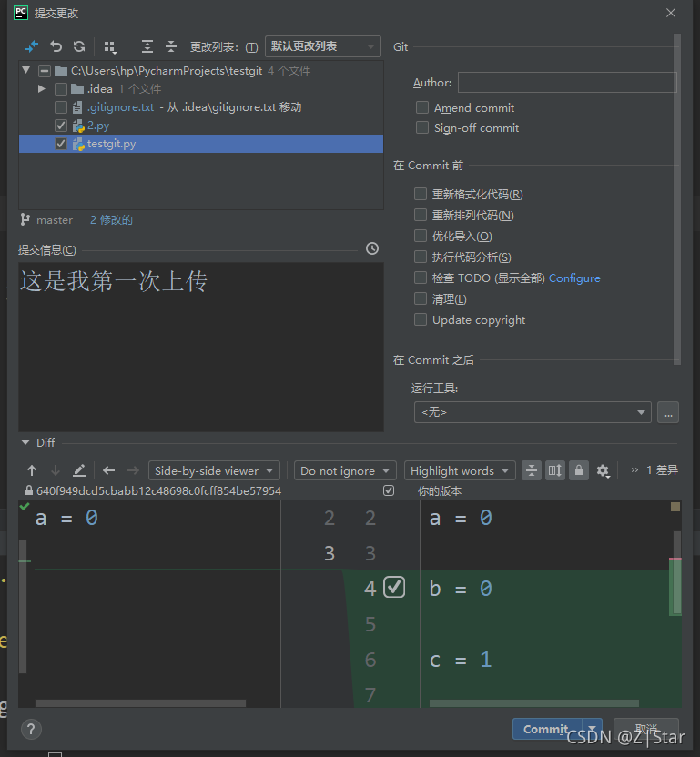Go to next difference down arrow

click(56, 470)
